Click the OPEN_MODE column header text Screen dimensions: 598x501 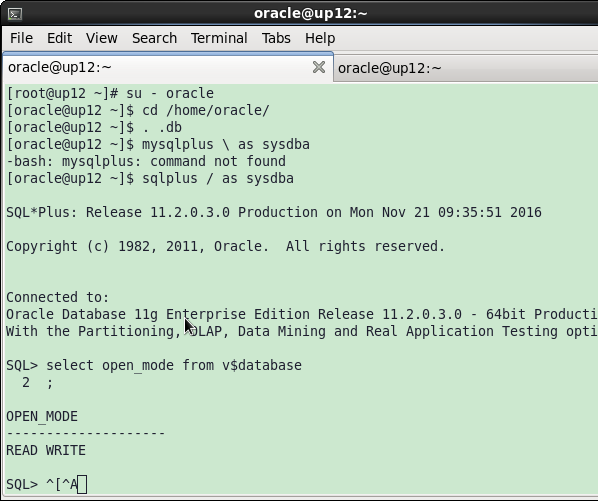coord(42,416)
